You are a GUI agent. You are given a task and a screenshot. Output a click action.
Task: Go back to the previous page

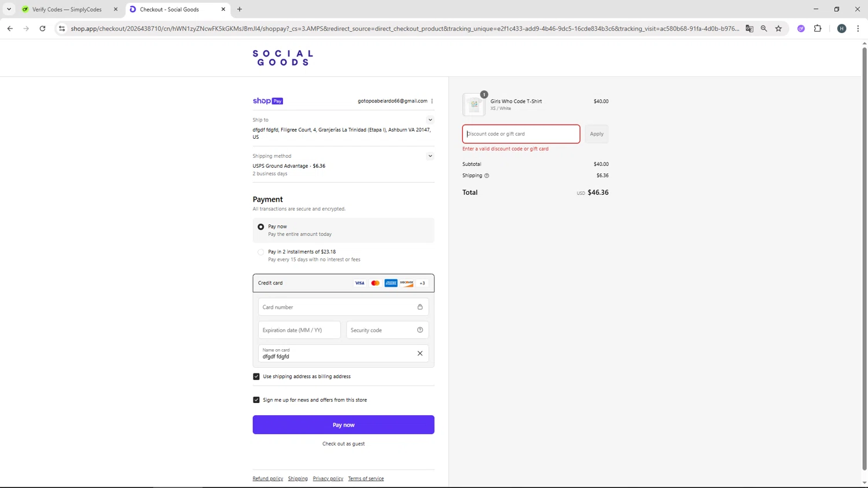(10, 28)
